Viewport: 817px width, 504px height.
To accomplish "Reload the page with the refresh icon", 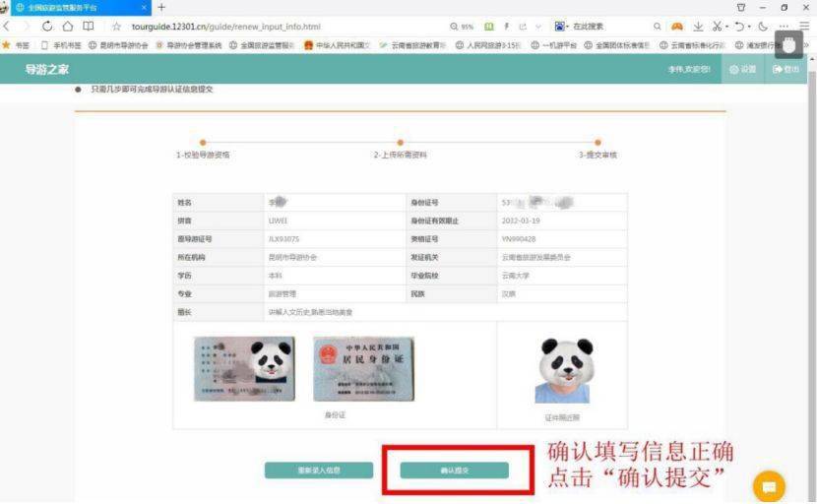I will tap(47, 26).
